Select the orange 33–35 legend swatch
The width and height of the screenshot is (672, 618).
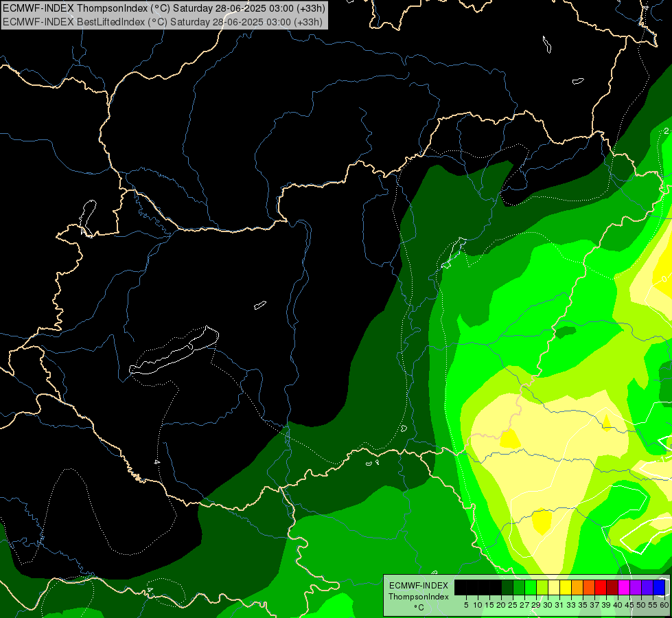[x=577, y=588]
